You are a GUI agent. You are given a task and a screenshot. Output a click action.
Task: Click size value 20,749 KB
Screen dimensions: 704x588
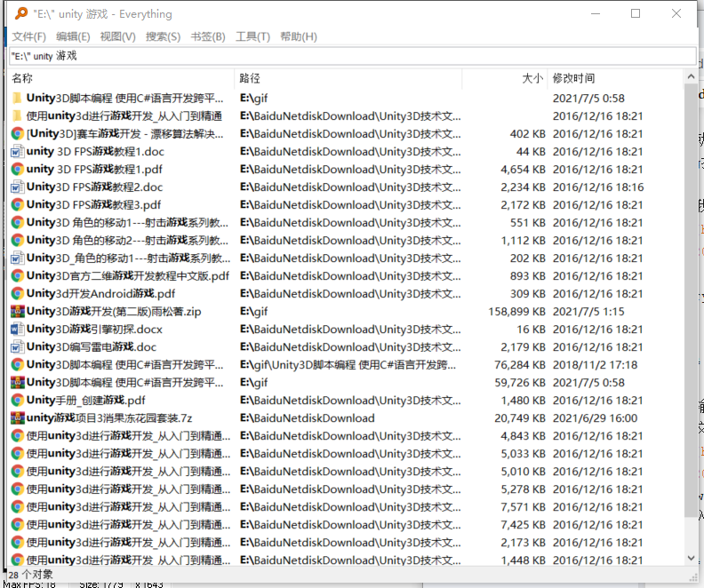tap(520, 418)
